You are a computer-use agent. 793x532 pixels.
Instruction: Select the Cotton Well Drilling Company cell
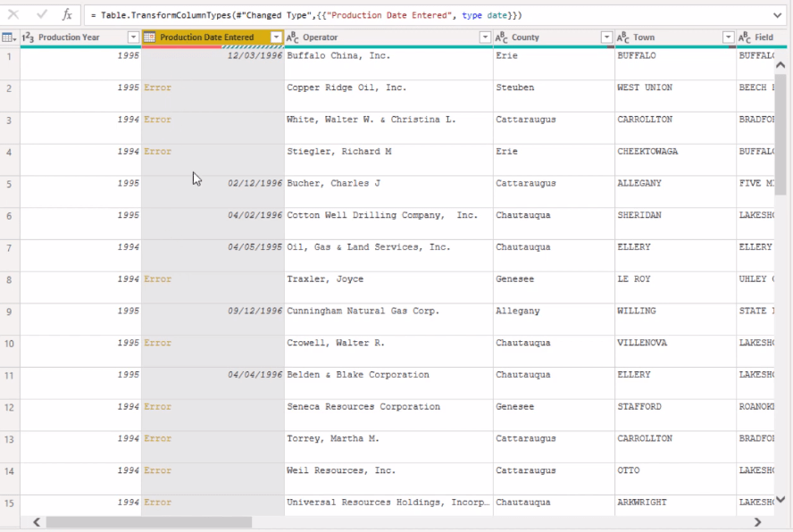(x=389, y=223)
